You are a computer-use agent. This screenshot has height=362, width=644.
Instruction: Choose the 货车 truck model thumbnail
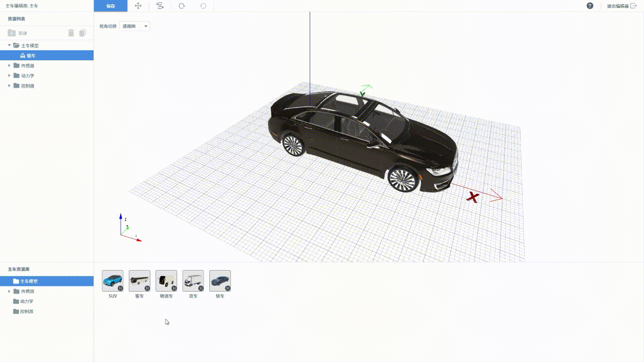[x=193, y=281]
